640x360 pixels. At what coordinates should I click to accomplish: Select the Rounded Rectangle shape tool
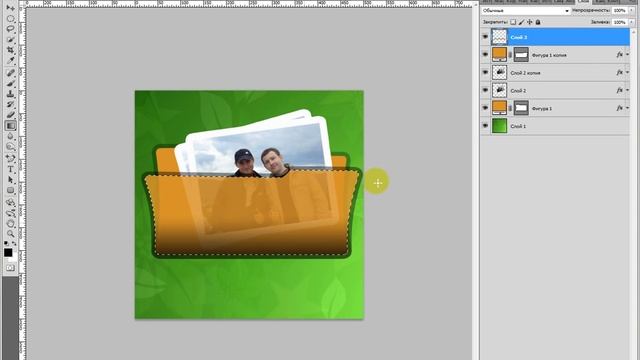click(10, 191)
